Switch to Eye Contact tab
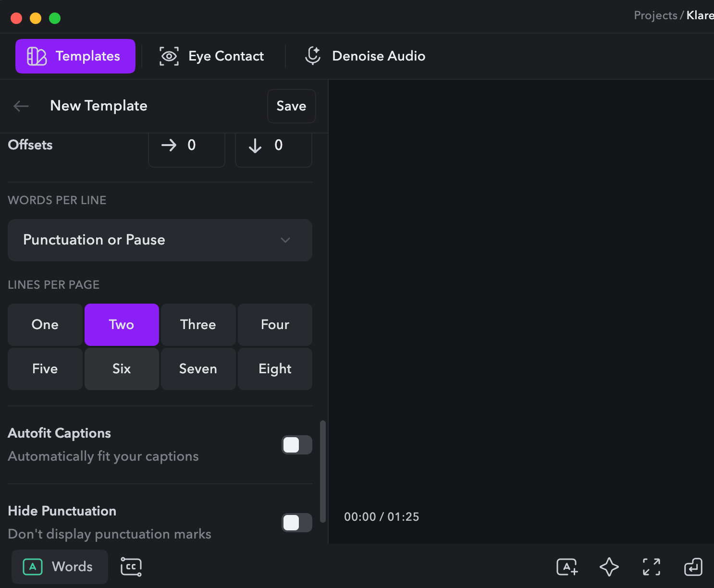 click(212, 56)
